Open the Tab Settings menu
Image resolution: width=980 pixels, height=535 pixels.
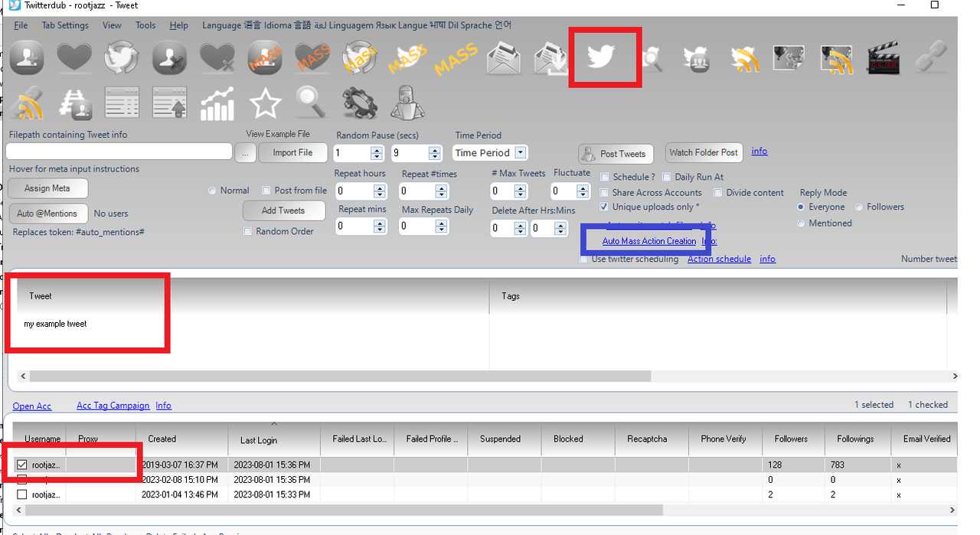coord(65,25)
